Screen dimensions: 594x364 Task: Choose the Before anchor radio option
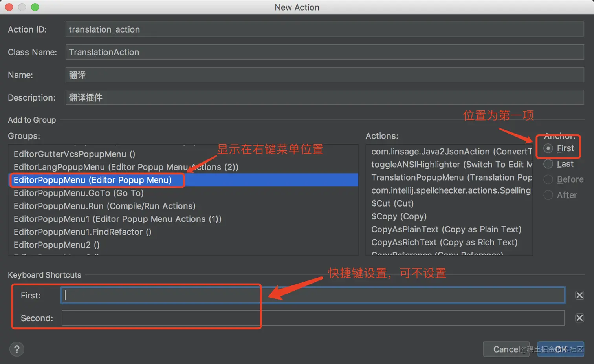pyautogui.click(x=548, y=179)
